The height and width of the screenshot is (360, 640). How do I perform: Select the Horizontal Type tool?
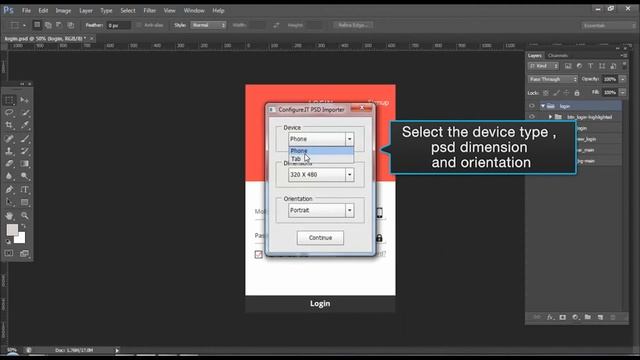24,190
